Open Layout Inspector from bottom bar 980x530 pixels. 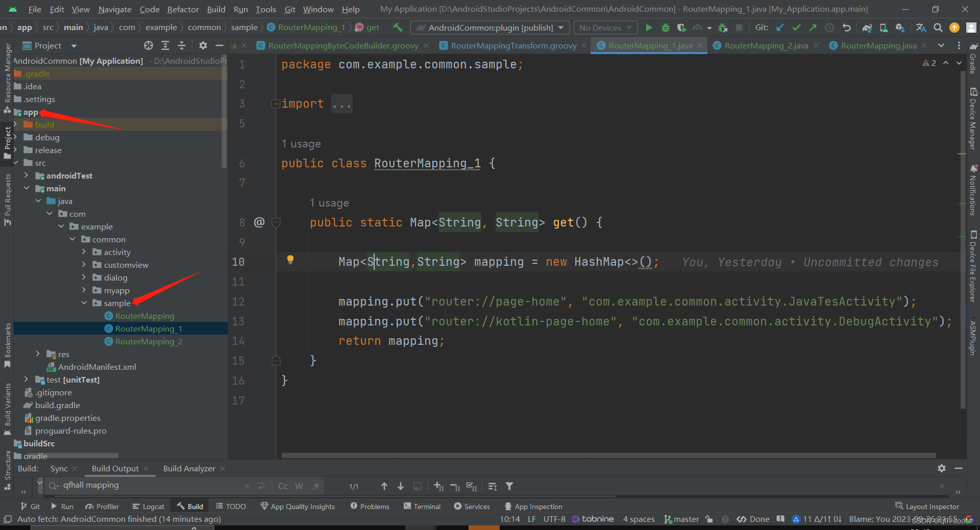pos(927,506)
